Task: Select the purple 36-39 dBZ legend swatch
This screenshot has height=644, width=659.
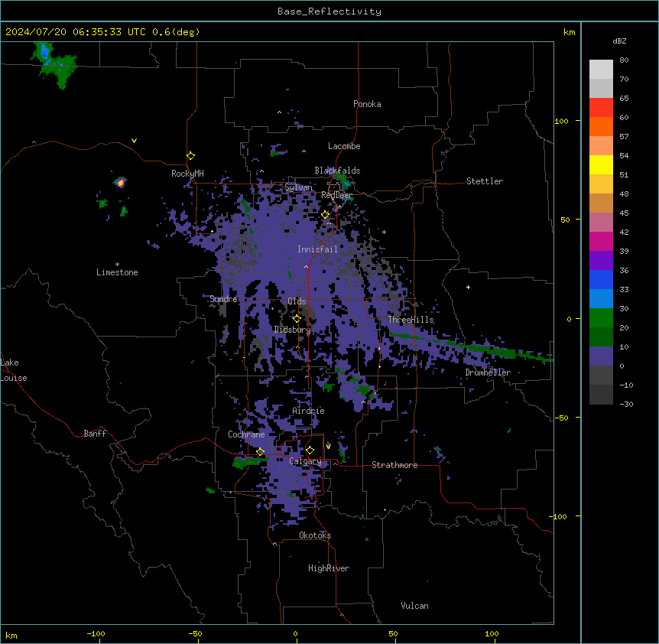Action: 601,260
